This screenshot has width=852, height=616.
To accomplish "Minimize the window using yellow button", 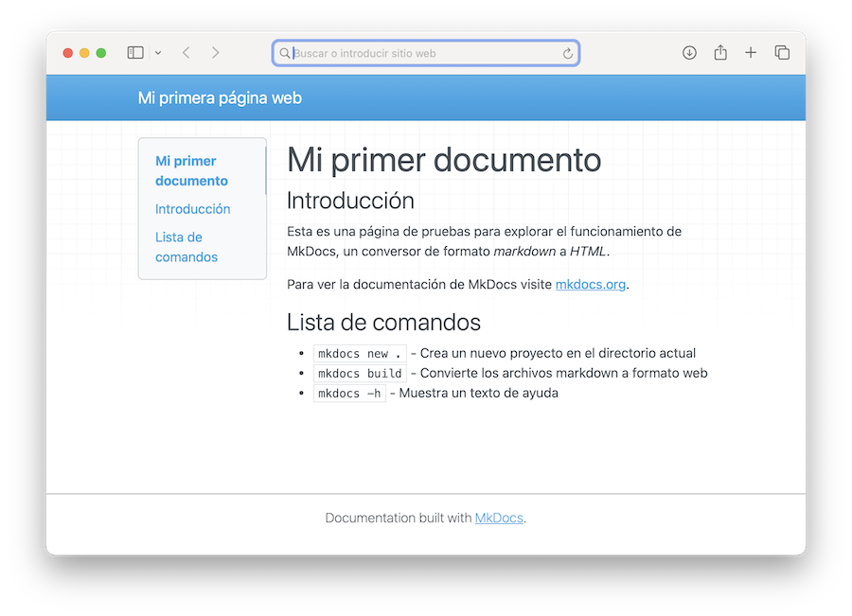I will point(84,53).
